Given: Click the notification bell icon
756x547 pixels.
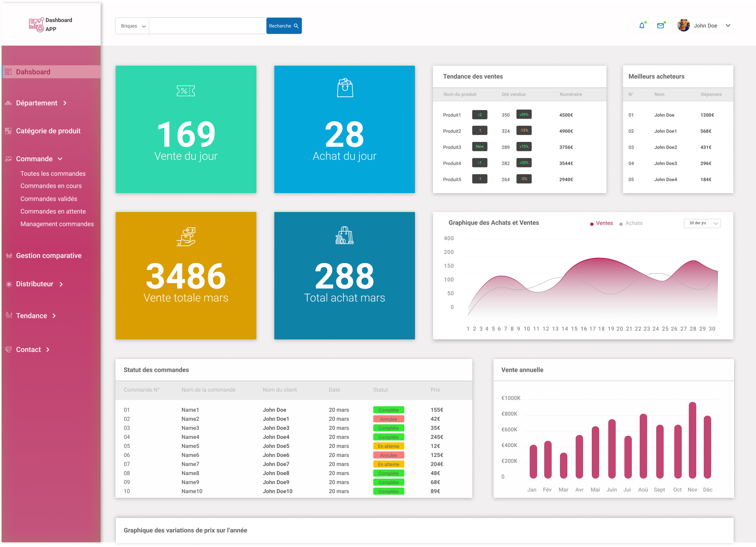Looking at the screenshot, I should [x=642, y=26].
